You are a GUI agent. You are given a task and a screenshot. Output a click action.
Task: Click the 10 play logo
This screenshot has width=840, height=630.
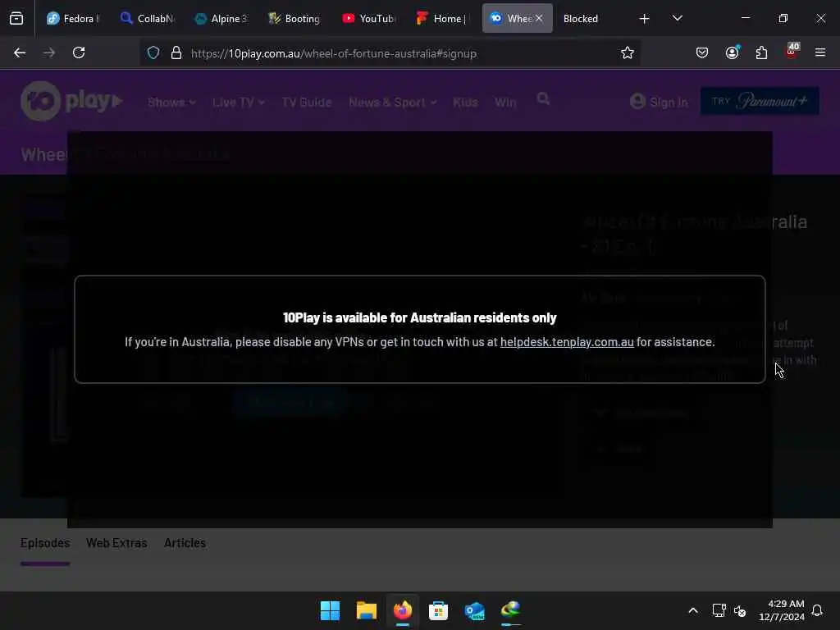[72, 101]
